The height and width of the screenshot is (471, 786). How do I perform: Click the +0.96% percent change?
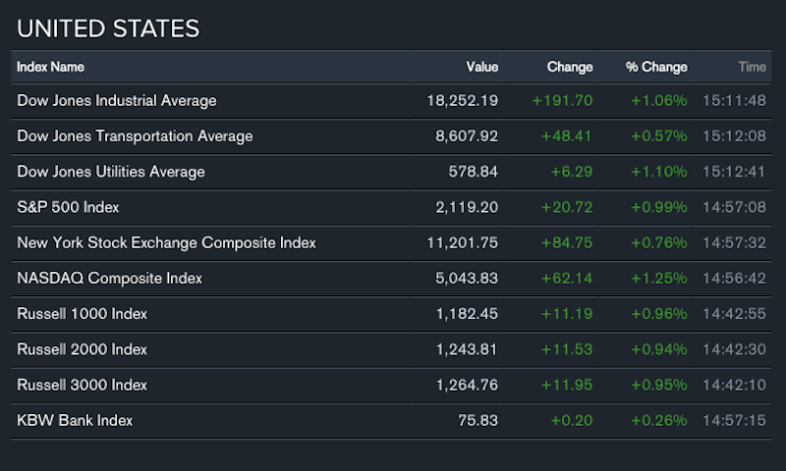tap(659, 314)
